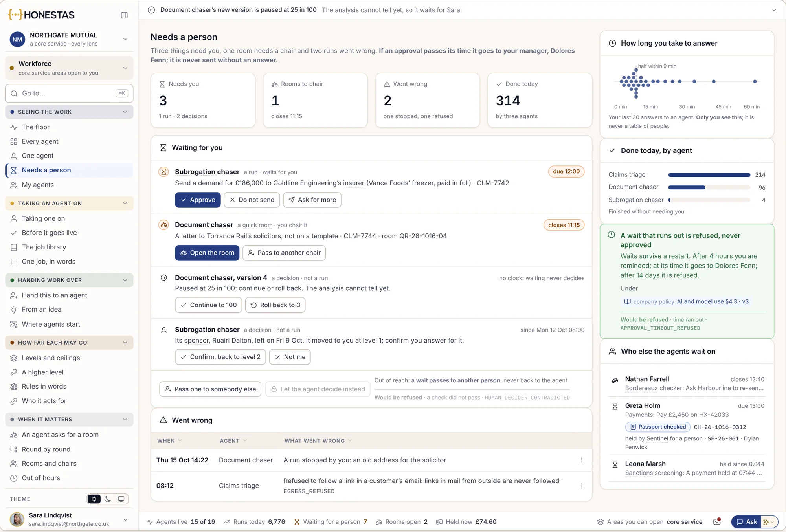Open kebab menu for Claims triage row

pyautogui.click(x=582, y=486)
